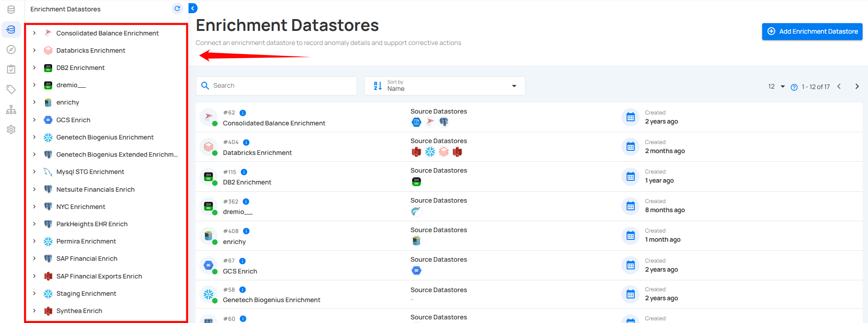The image size is (868, 323).
Task: Go to previous page of datastores
Action: click(x=839, y=86)
